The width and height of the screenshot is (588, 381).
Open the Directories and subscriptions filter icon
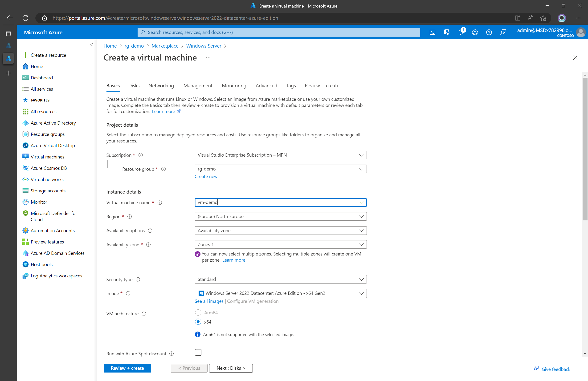pyautogui.click(x=446, y=32)
